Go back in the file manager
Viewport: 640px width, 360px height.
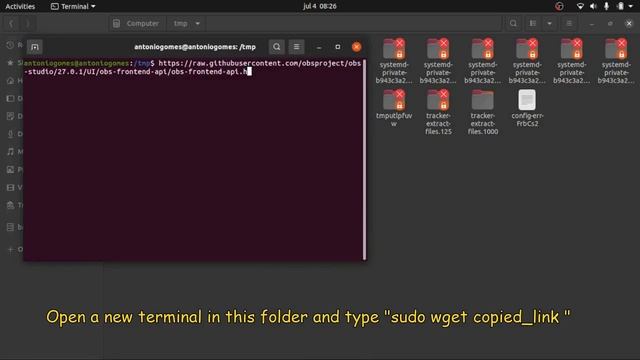coord(11,24)
